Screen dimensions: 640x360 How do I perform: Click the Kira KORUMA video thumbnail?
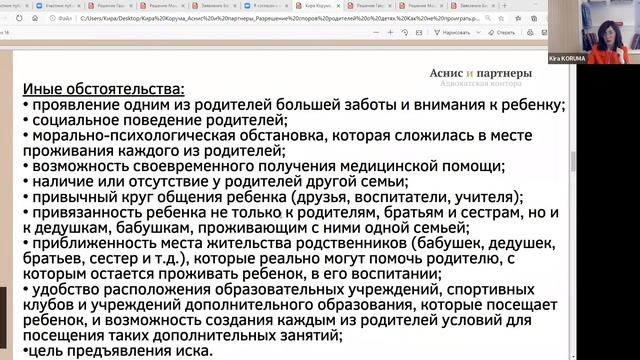point(593,32)
